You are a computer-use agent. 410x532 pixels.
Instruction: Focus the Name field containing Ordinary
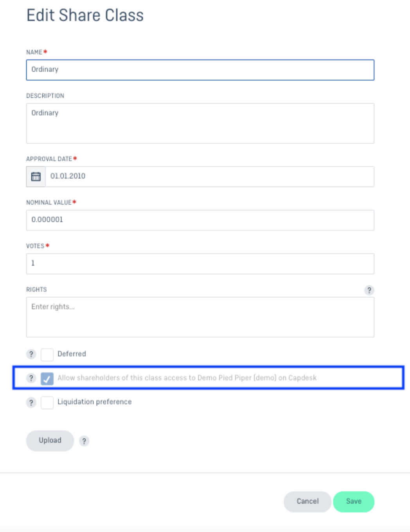click(200, 70)
